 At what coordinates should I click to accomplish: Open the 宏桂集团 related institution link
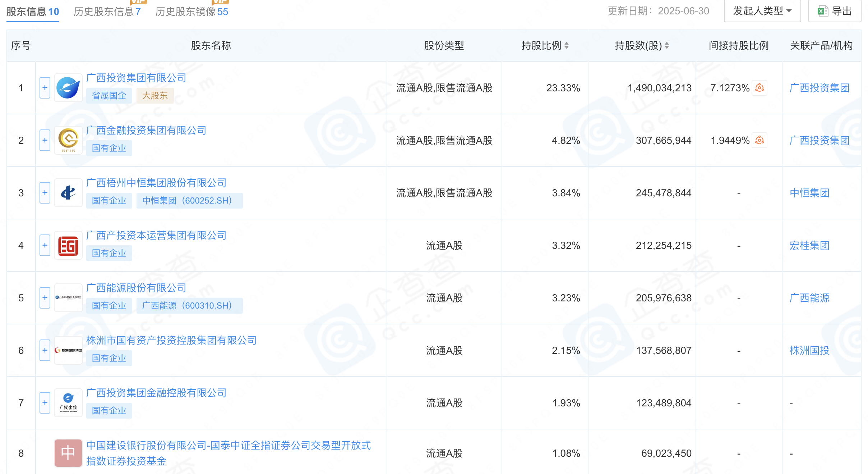[x=809, y=246]
